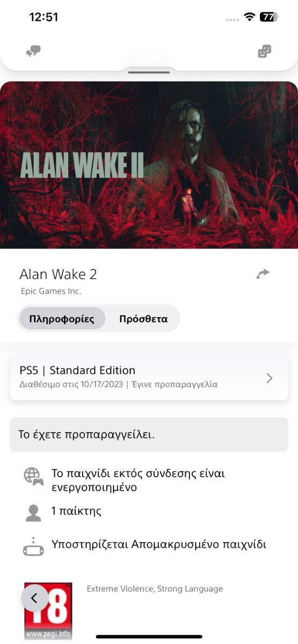This screenshot has height=644, width=298.
Task: Tap the Το έχετε προπαραγγείλει banner
Action: (149, 434)
